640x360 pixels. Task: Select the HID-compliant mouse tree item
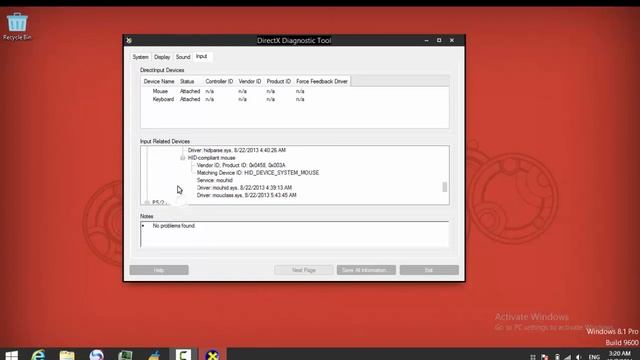pos(211,158)
